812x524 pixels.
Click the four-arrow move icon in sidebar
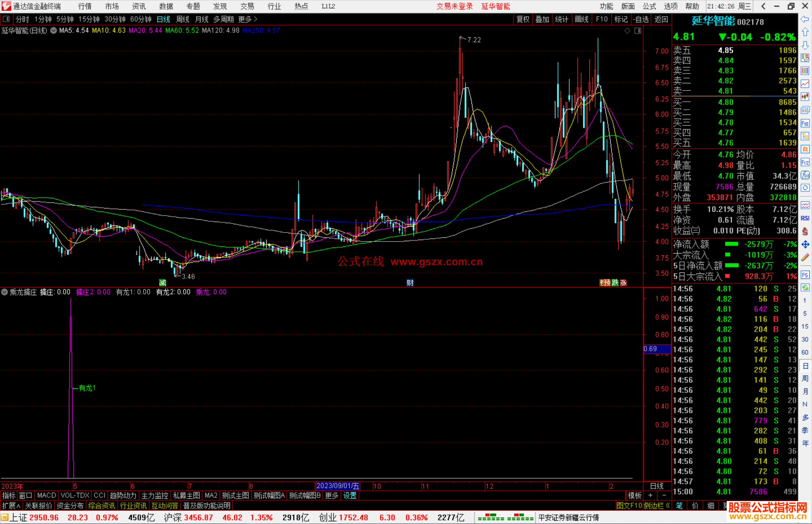coord(805,245)
